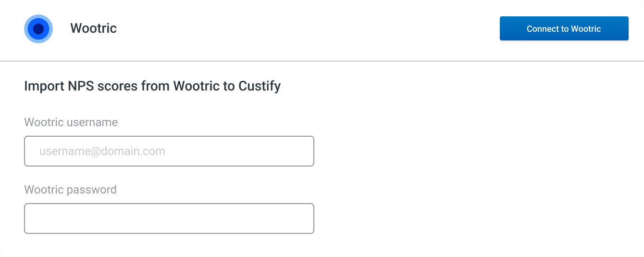Place cursor in the empty password box
The height and width of the screenshot is (257, 644).
click(x=169, y=218)
